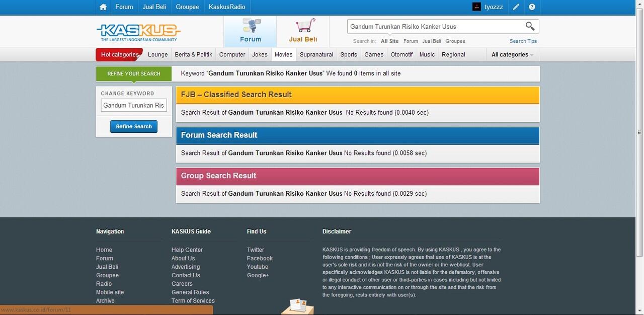
Task: Open the Advertising link
Action: (186, 267)
